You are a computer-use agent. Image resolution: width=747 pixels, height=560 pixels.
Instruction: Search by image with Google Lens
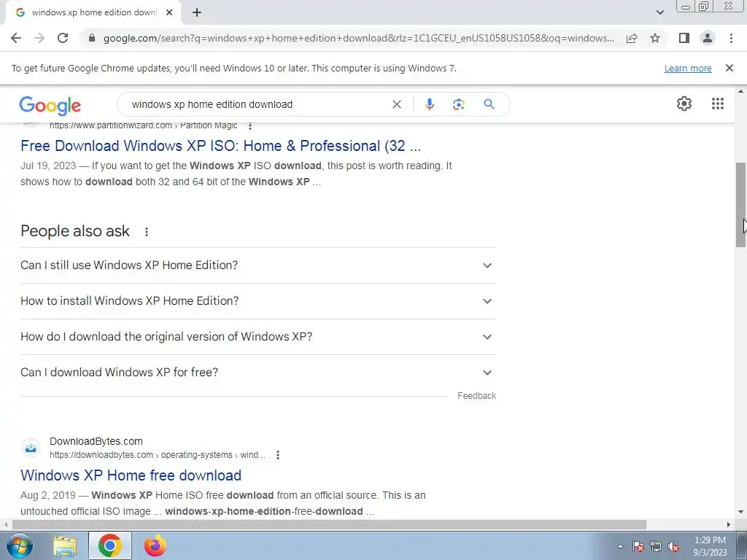(x=458, y=104)
